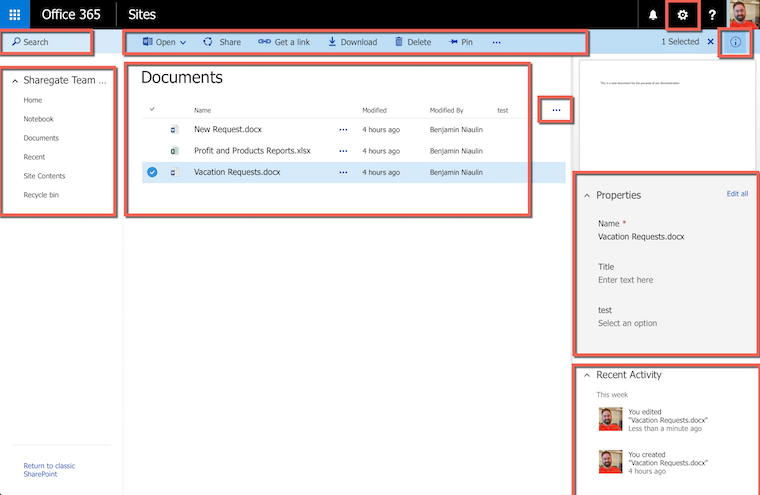The image size is (760, 495).
Task: Sort by the Modified column header
Action: pos(374,111)
